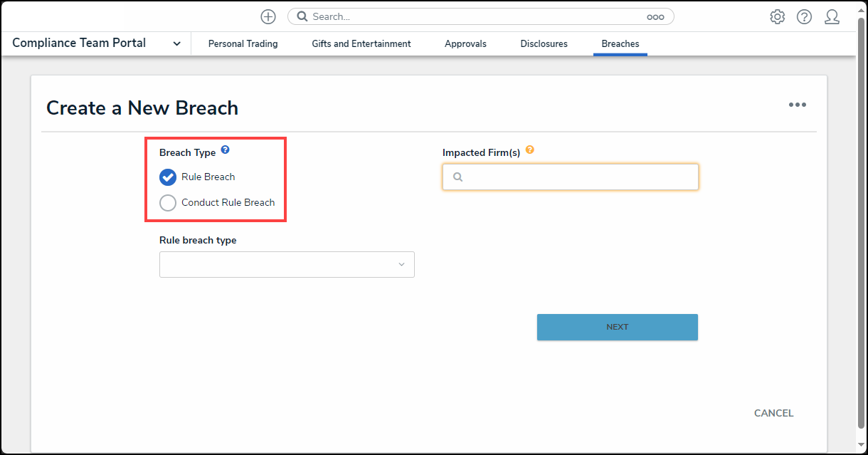Click the Breach Type help tooltip icon

225,150
